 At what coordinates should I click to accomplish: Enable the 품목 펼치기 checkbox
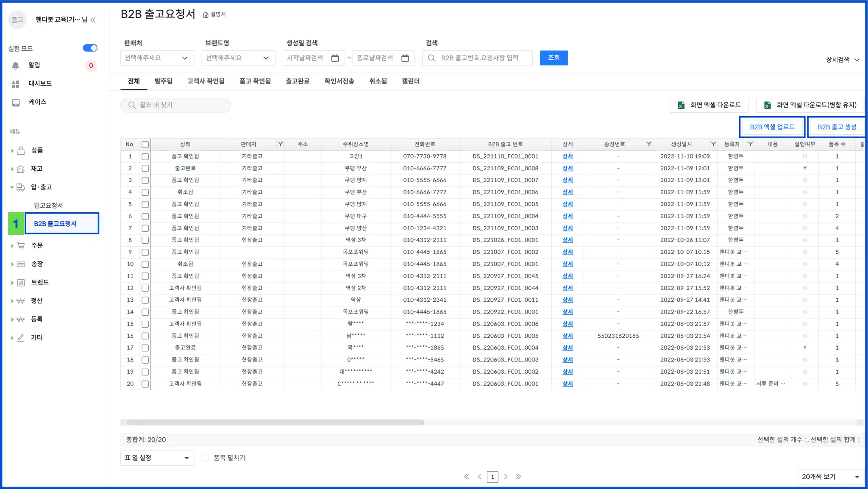pyautogui.click(x=206, y=458)
